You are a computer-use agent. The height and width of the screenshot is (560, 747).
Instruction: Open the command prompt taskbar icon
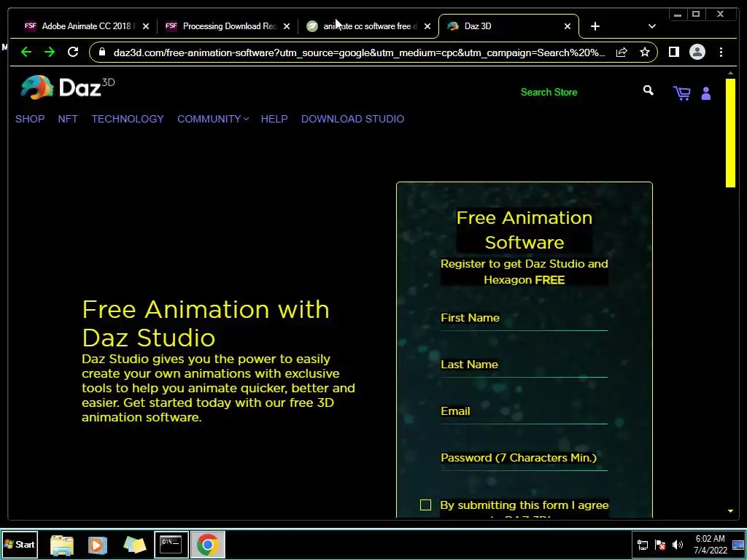pyautogui.click(x=171, y=544)
